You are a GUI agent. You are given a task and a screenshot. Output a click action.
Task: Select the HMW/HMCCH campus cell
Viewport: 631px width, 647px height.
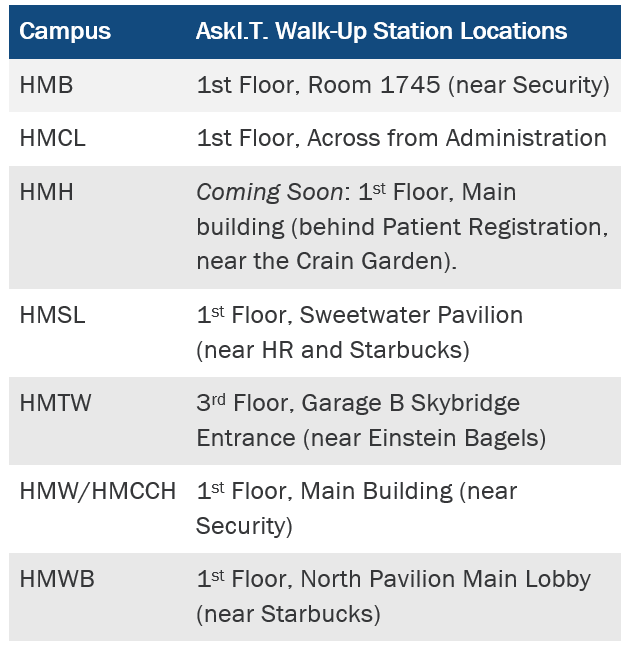pyautogui.click(x=97, y=491)
